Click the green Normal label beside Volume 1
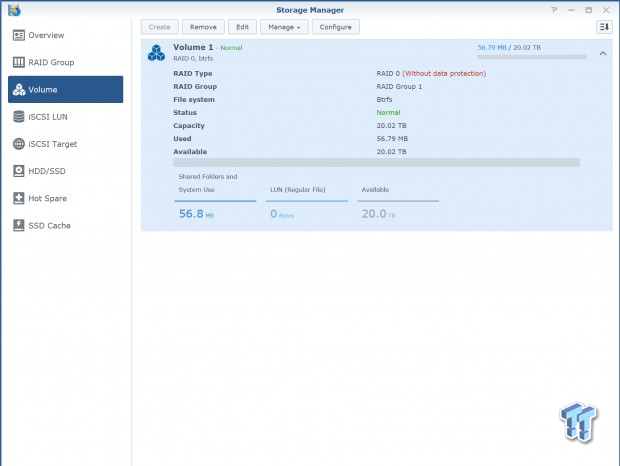Viewport: 620px width, 466px height. (231, 48)
